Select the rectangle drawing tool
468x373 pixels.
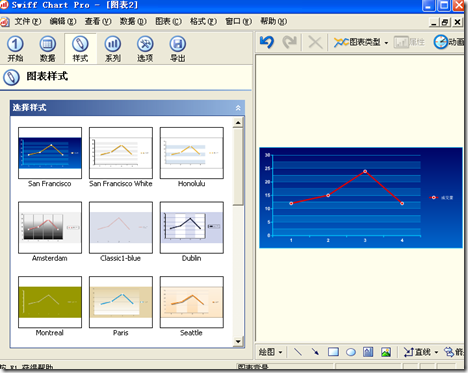click(333, 352)
